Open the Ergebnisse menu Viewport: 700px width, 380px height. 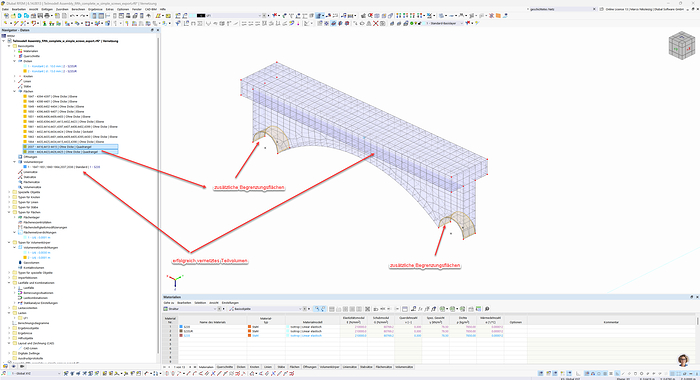[95, 9]
